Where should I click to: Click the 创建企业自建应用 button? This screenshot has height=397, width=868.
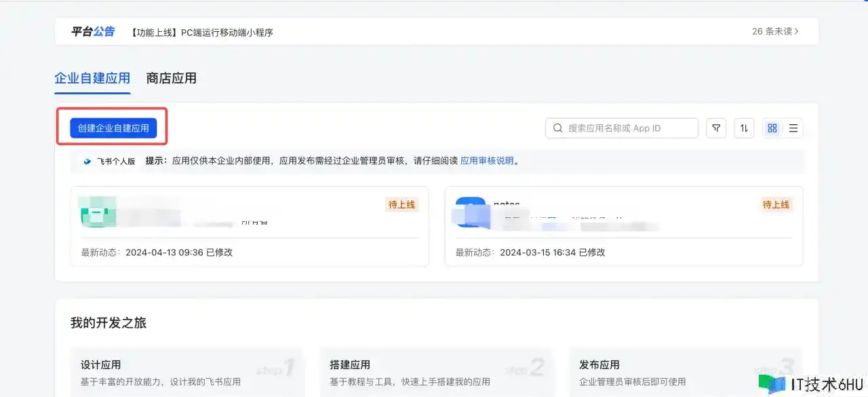click(x=113, y=128)
